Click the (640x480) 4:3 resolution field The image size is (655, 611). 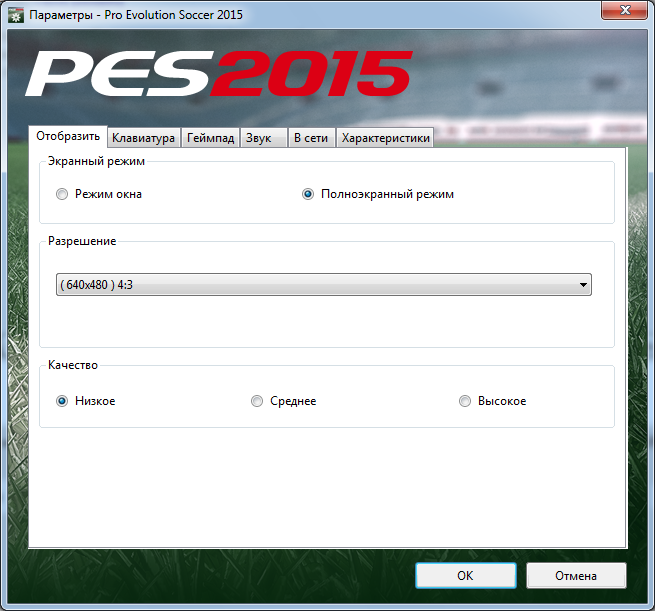pyautogui.click(x=310, y=285)
